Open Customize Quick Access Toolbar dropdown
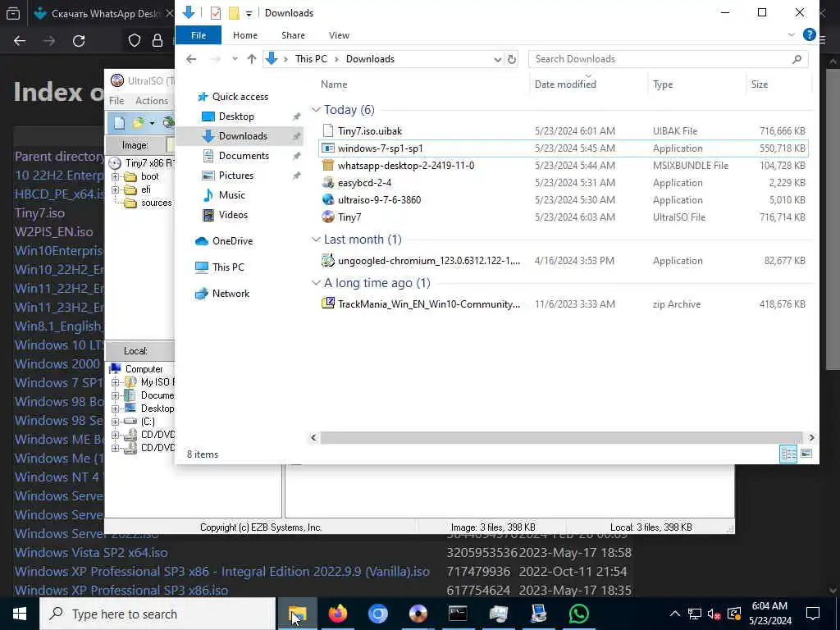The image size is (840, 630). (249, 13)
